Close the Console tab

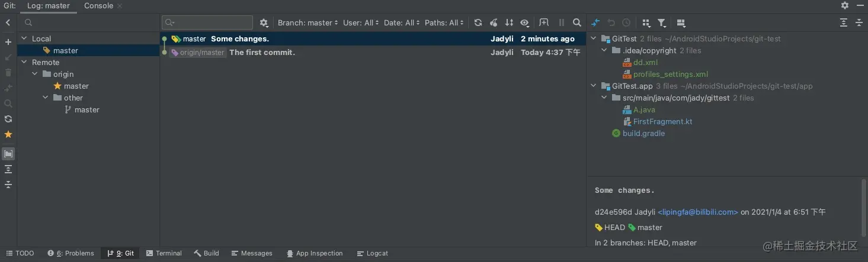tap(120, 6)
